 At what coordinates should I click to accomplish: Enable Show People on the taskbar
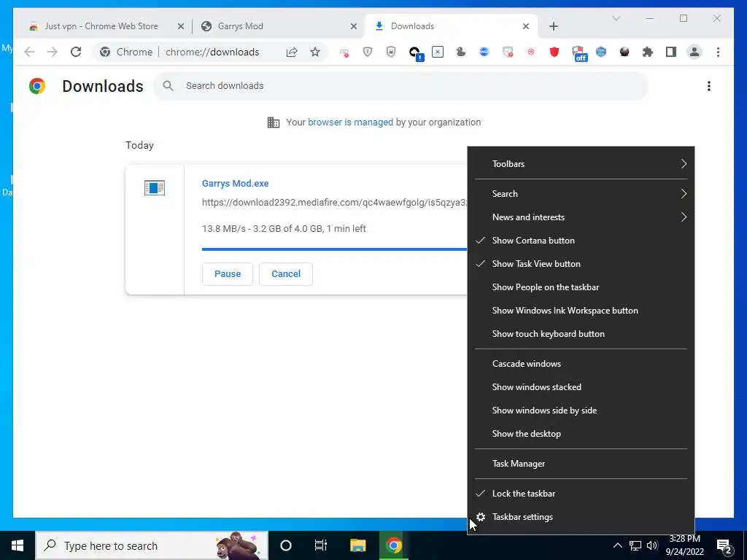[x=581, y=287]
